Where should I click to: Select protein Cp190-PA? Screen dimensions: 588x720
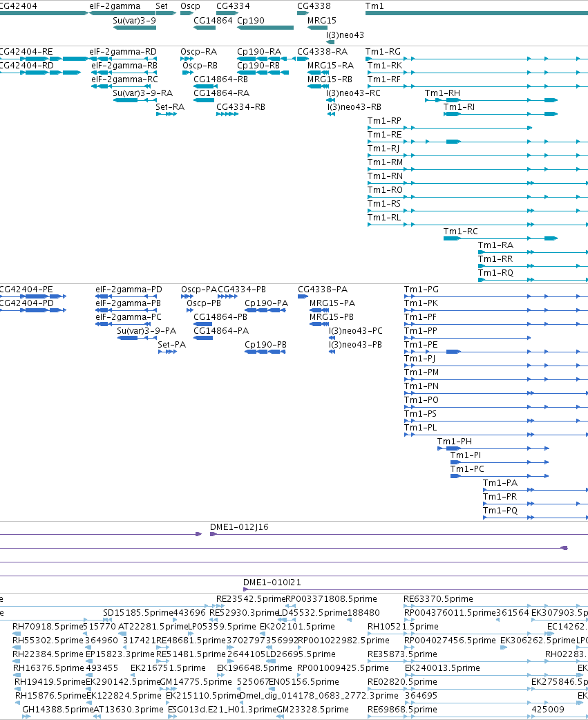pyautogui.click(x=266, y=303)
